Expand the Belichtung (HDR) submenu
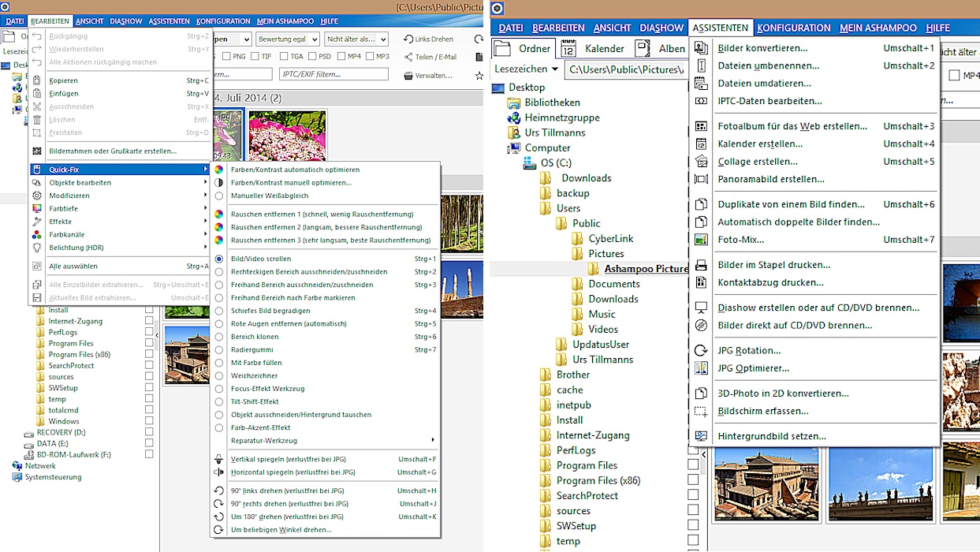Screen dimensions: 980x552 coord(121,247)
